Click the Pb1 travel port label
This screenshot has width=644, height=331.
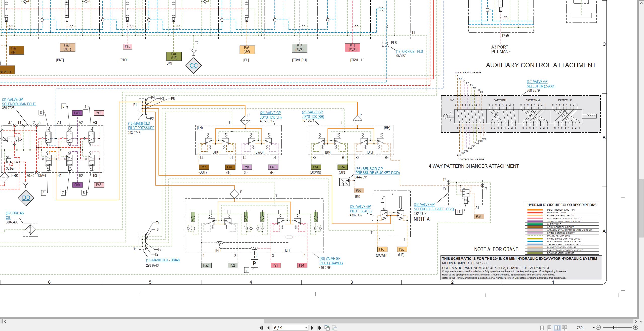click(x=302, y=265)
